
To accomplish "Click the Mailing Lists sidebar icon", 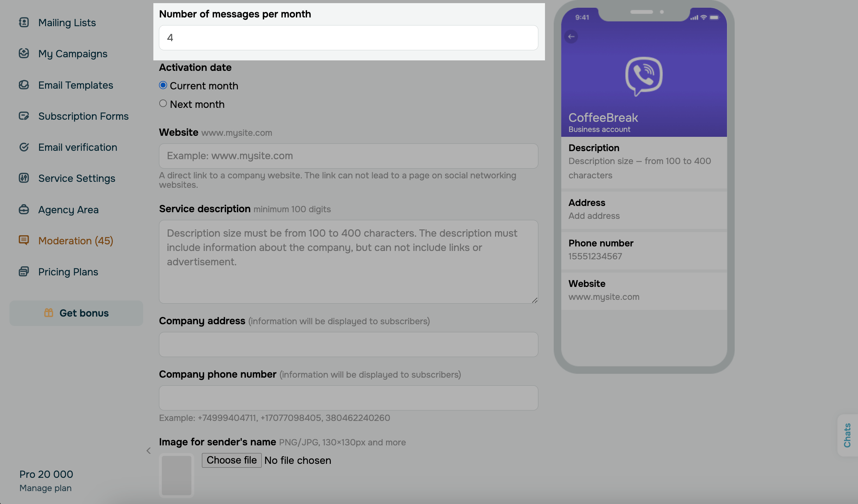I will tap(24, 22).
